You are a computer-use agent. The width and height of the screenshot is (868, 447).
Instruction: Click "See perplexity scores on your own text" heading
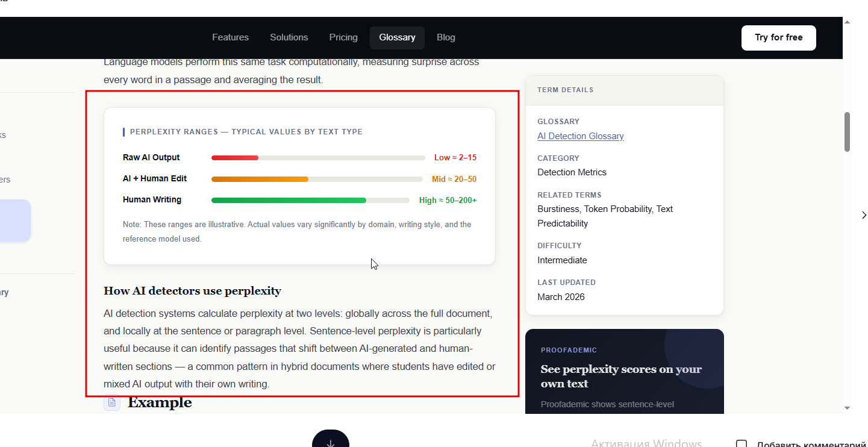point(621,377)
